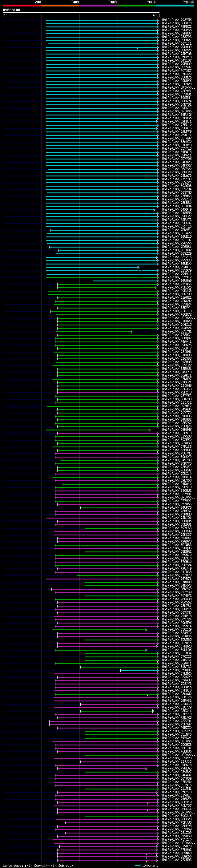Click the red ~20% identity legend segment
Image resolution: width=197 pixels, height=868 pixels.
pos(22,6)
